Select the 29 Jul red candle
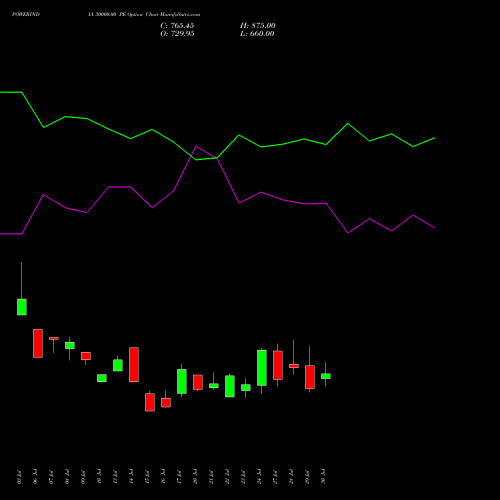The height and width of the screenshot is (500, 500). [310, 377]
